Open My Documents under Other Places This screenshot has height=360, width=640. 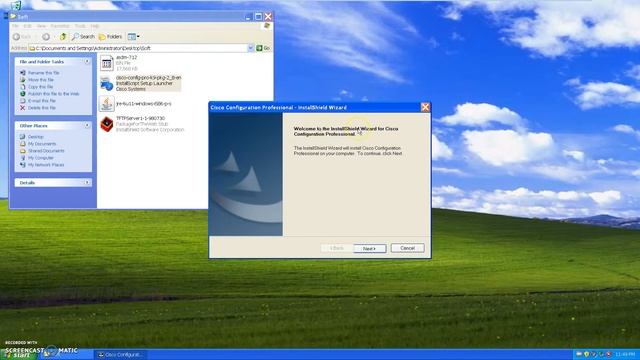[42, 144]
